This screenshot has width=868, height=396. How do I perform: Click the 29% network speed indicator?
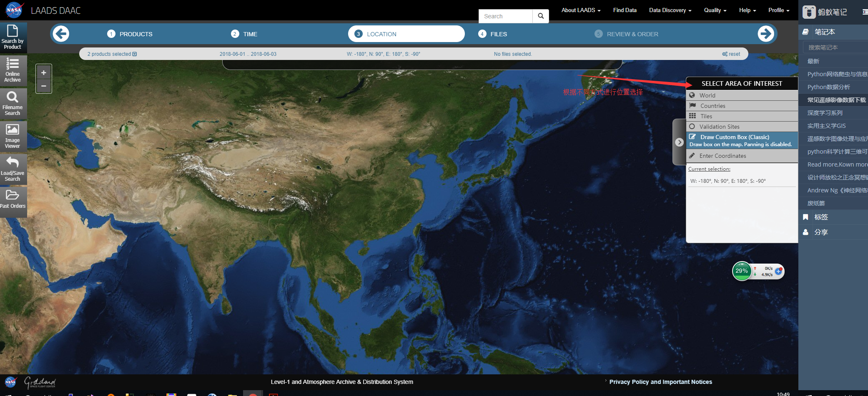(742, 271)
